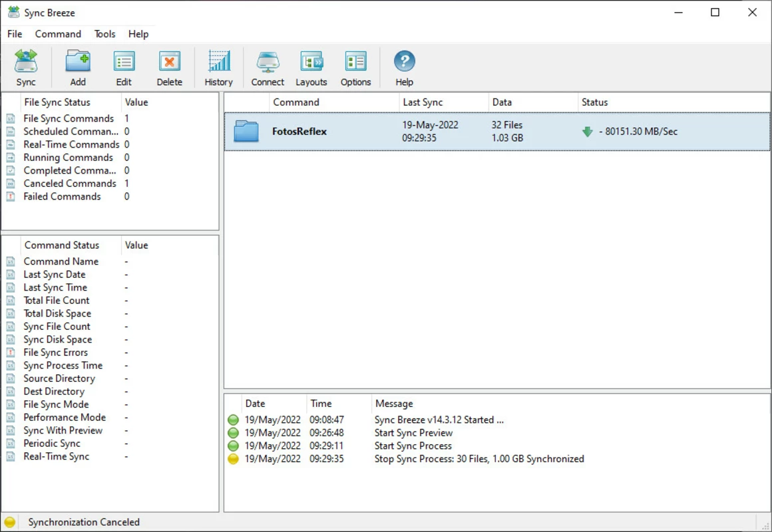Click the File Sync Status column header

[71, 102]
